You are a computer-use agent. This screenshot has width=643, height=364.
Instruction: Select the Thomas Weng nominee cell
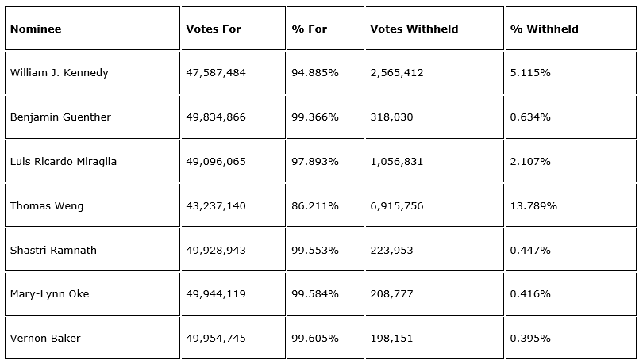pyautogui.click(x=47, y=206)
